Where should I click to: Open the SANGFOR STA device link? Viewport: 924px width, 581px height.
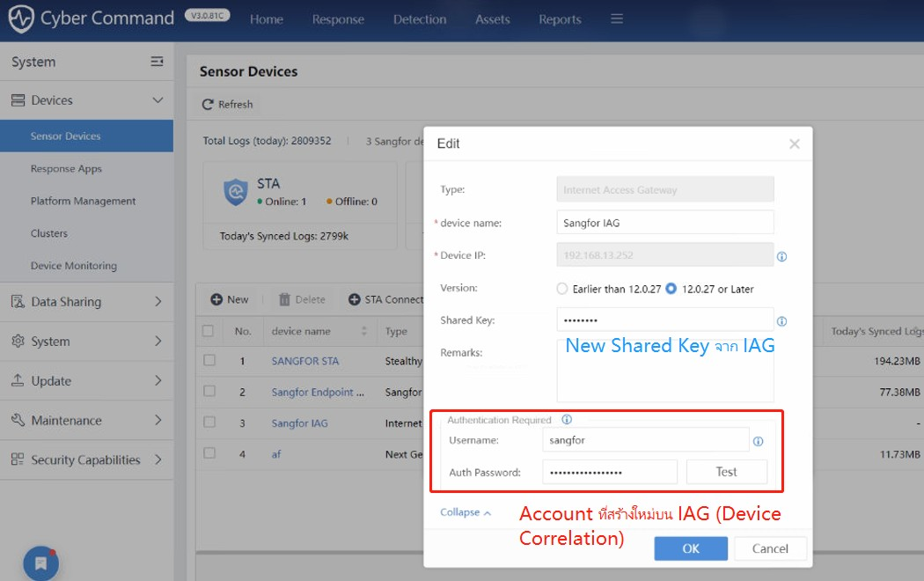[x=305, y=361]
